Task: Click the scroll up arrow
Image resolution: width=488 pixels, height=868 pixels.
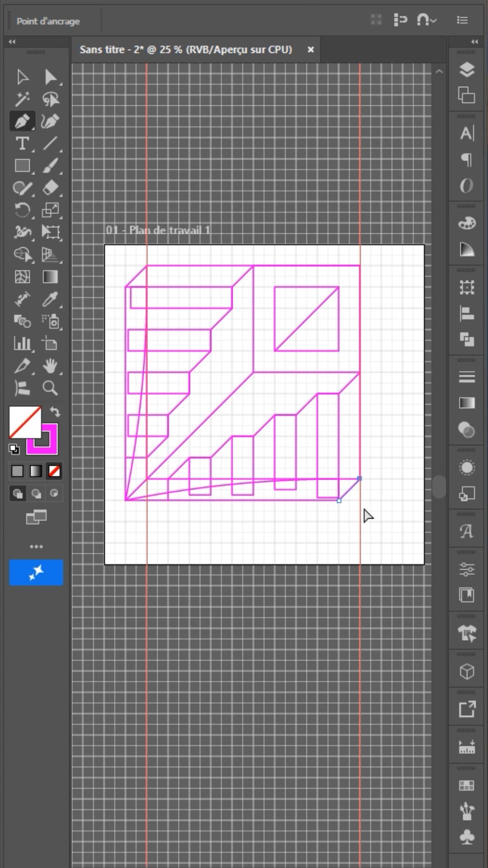Action: (x=439, y=71)
